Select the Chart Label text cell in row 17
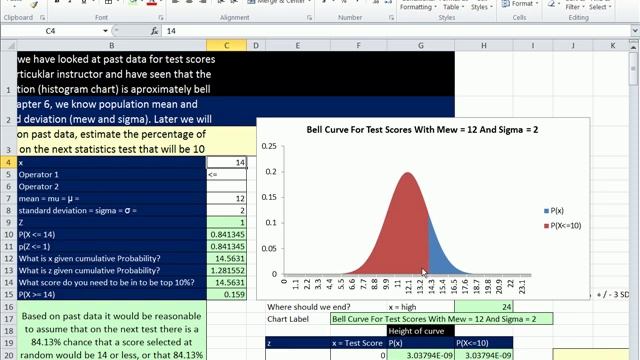 pyautogui.click(x=441, y=319)
